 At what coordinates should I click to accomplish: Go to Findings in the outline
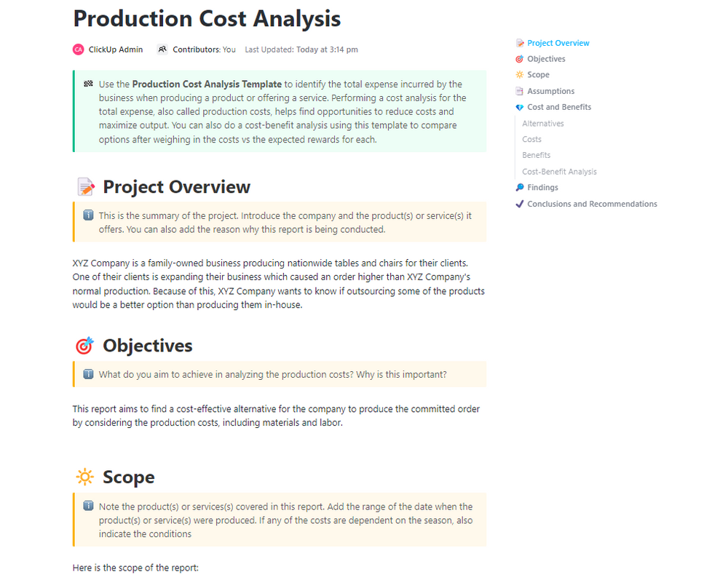(x=542, y=188)
